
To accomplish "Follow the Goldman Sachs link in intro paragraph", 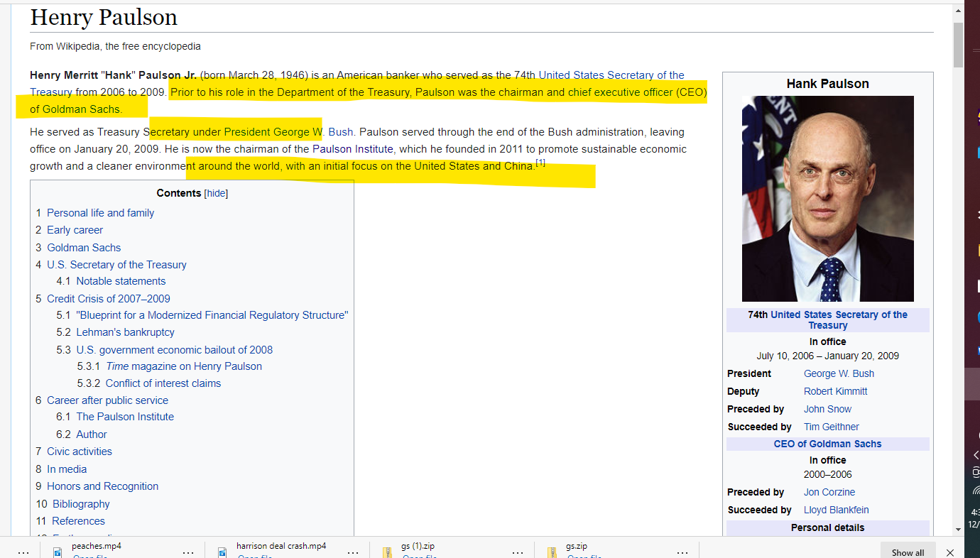I will tap(81, 109).
